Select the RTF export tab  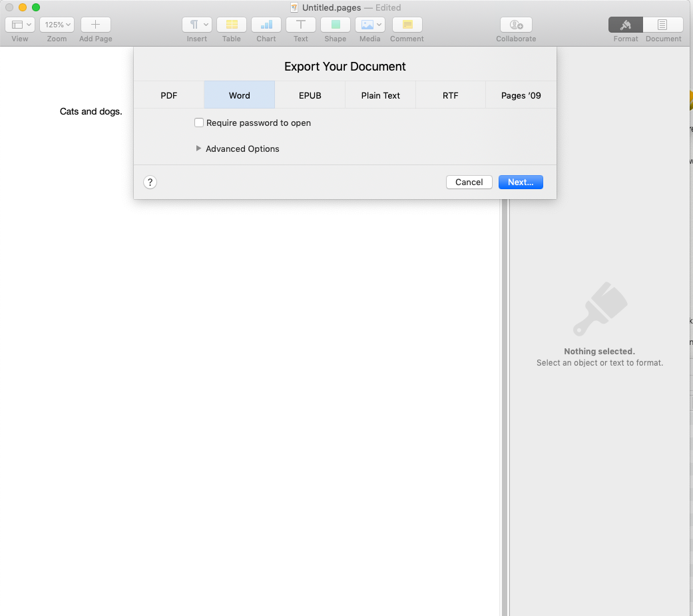[x=451, y=95]
